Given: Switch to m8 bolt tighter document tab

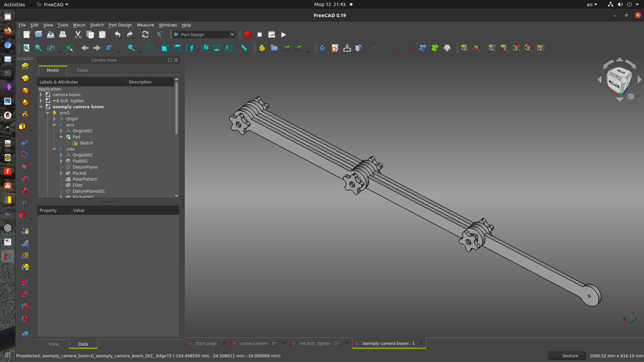Looking at the screenshot, I should click(x=319, y=343).
